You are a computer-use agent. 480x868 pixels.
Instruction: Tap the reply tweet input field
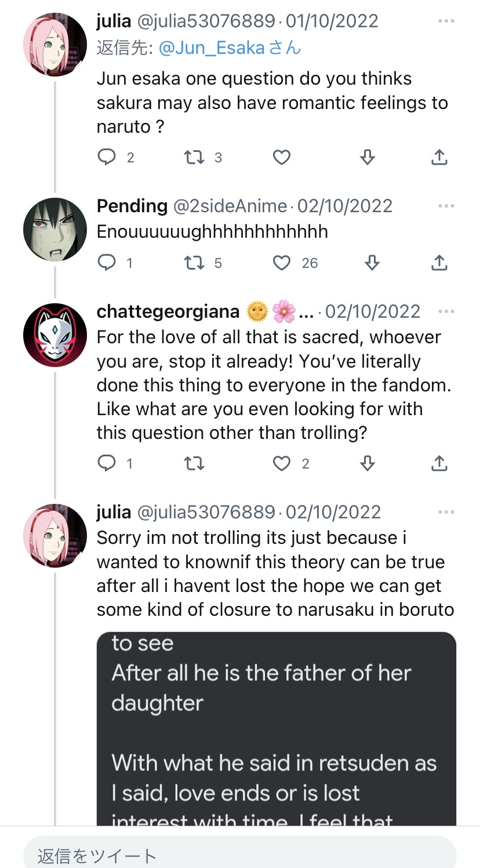click(x=240, y=854)
